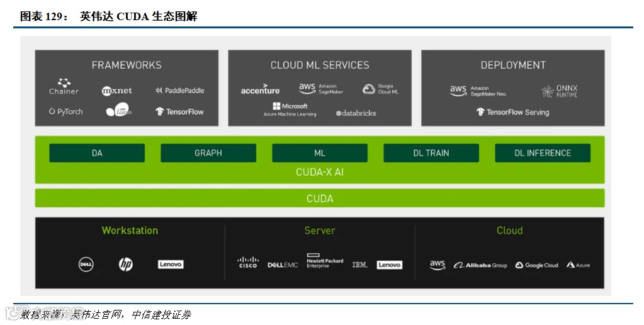Click the IBM logo
This screenshot has height=325, width=644.
360,265
